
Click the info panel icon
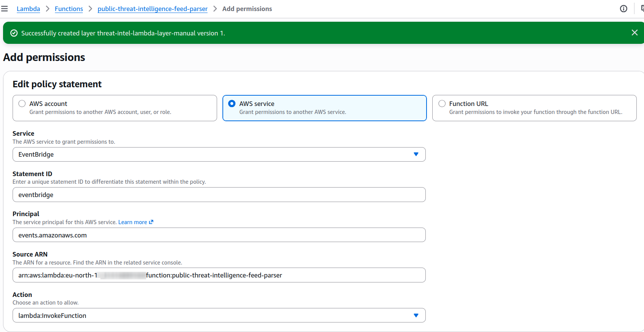tap(623, 9)
